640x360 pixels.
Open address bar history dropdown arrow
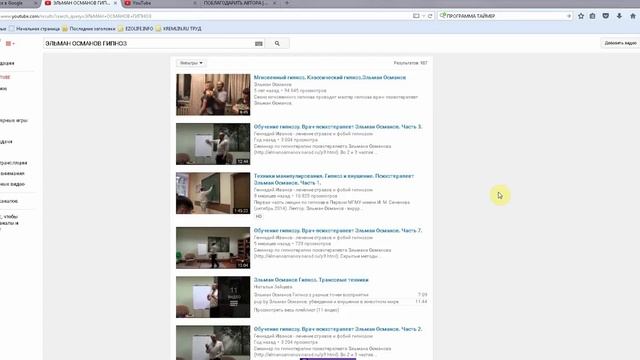click(x=423, y=16)
